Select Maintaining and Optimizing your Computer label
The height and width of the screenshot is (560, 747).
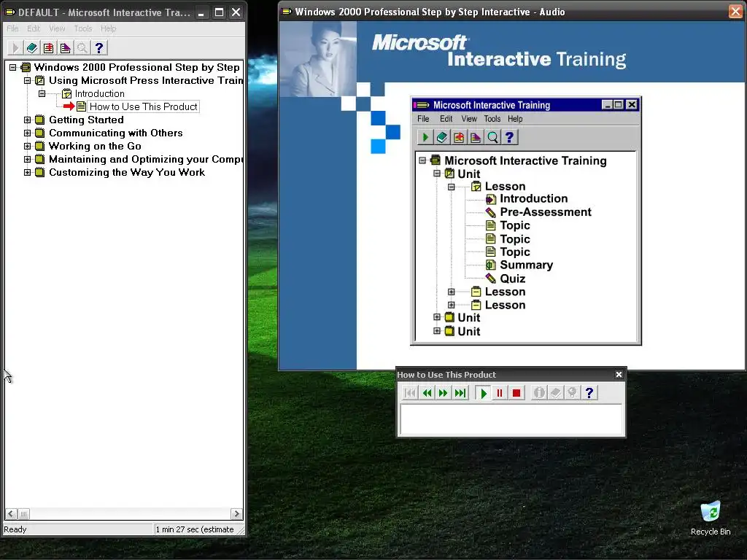[x=146, y=159]
